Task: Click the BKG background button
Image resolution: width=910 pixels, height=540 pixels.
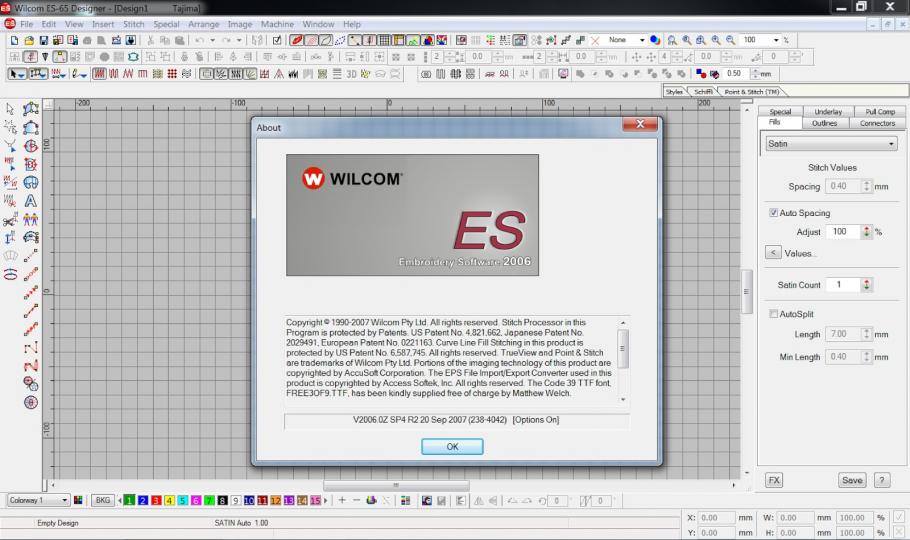Action: [103, 500]
